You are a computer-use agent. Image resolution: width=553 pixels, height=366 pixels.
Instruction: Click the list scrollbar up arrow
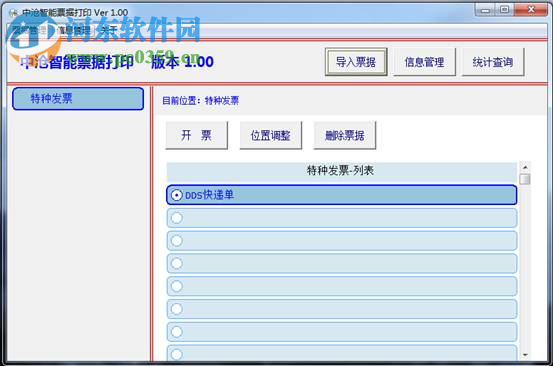(x=525, y=167)
